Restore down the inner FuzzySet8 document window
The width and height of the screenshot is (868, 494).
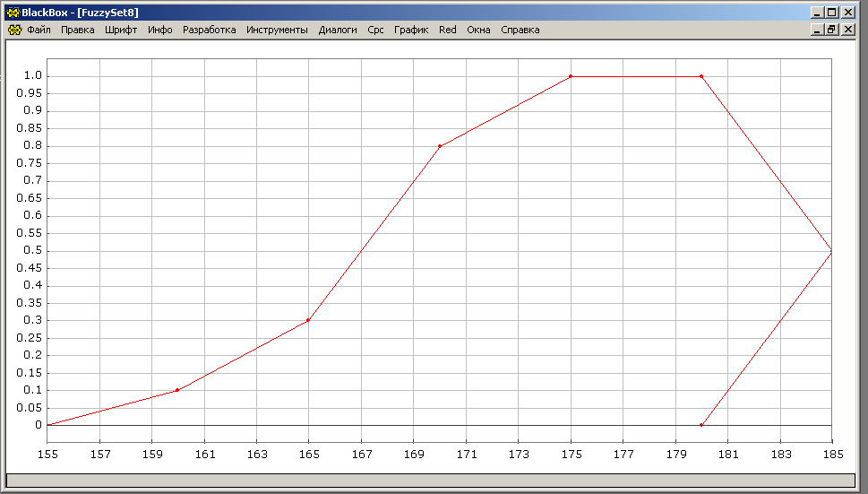[x=831, y=30]
